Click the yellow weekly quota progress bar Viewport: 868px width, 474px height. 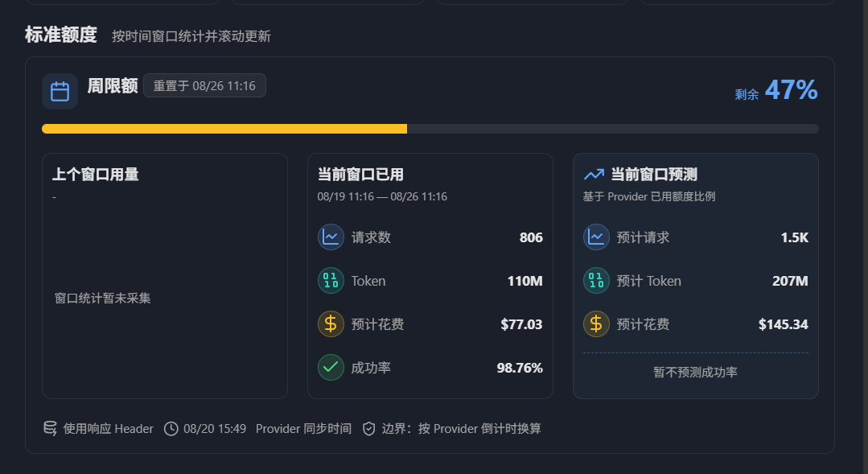click(x=430, y=129)
